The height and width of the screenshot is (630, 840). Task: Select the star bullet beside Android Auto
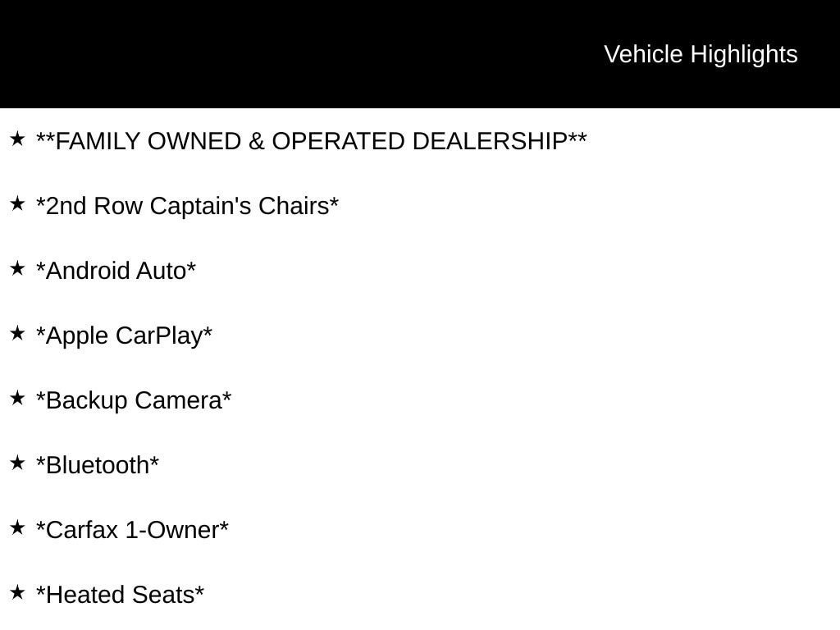pos(17,269)
